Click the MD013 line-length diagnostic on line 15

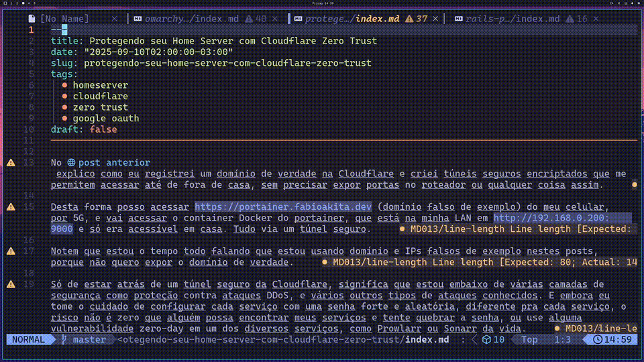(x=519, y=229)
